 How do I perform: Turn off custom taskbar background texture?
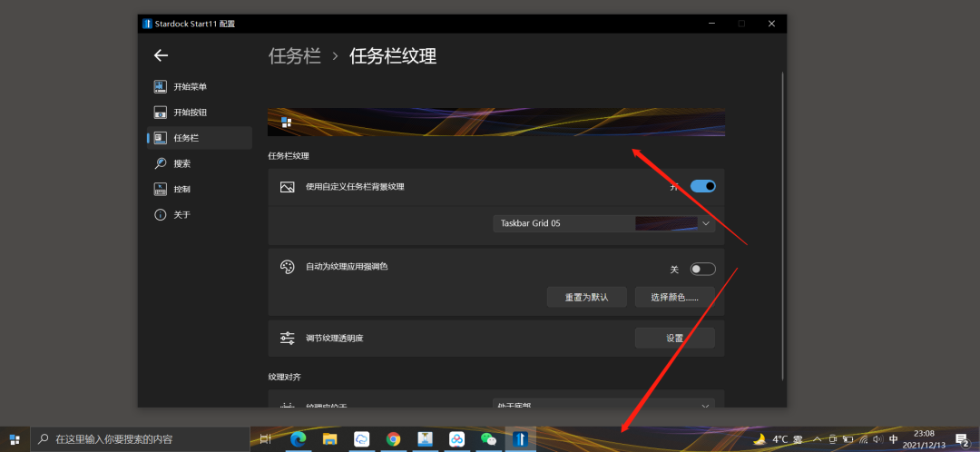click(x=702, y=186)
